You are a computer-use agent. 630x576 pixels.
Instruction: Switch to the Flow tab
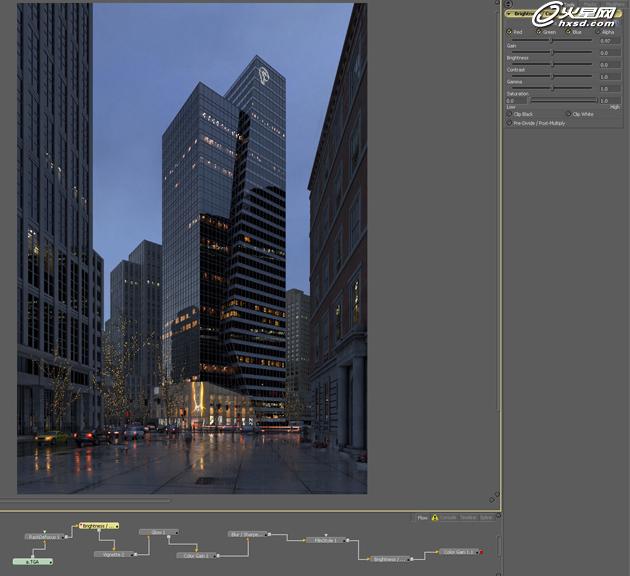tap(422, 518)
